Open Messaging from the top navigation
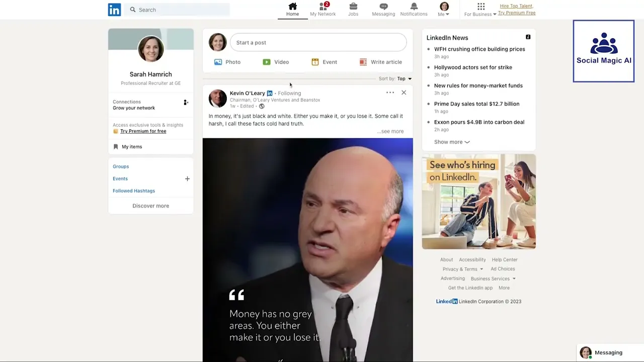644x362 pixels. click(383, 9)
